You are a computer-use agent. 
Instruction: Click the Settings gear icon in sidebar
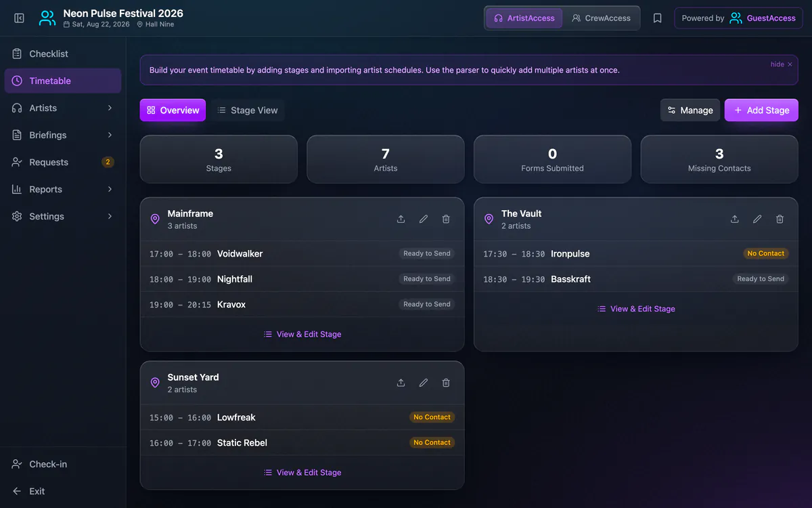click(17, 216)
